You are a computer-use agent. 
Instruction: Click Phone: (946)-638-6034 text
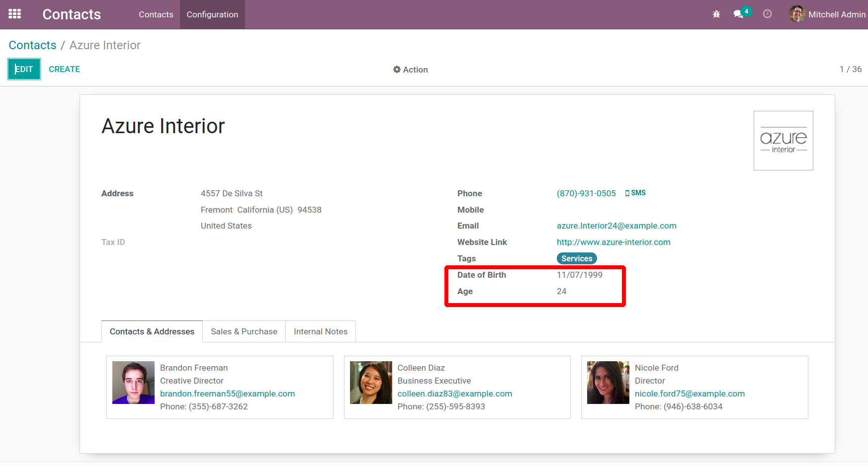point(679,406)
